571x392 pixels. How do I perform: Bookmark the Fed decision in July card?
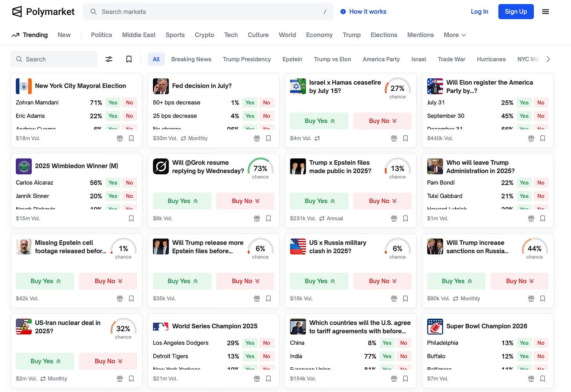(269, 138)
